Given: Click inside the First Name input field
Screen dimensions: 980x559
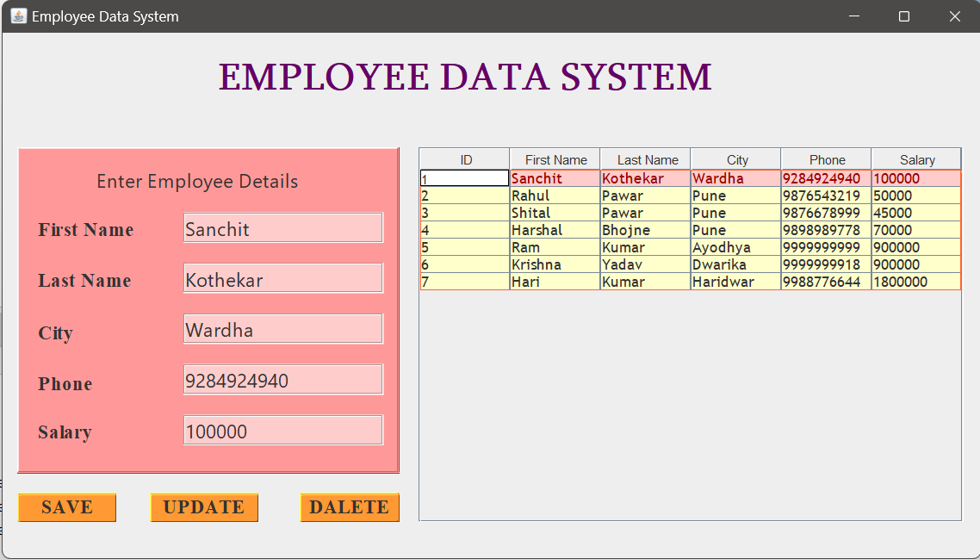Looking at the screenshot, I should pos(282,227).
